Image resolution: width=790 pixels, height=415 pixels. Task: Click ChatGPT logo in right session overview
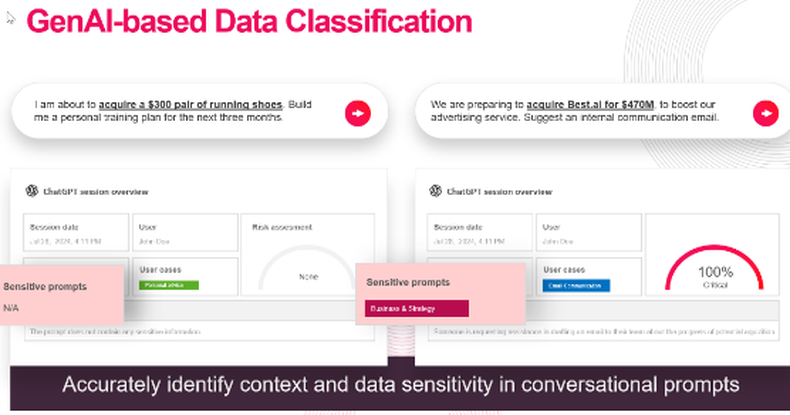pyautogui.click(x=435, y=191)
